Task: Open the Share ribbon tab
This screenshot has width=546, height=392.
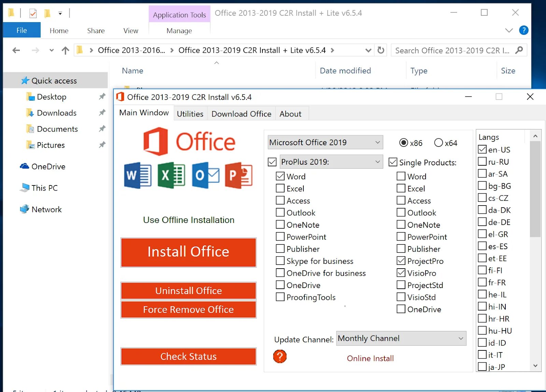Action: point(96,31)
